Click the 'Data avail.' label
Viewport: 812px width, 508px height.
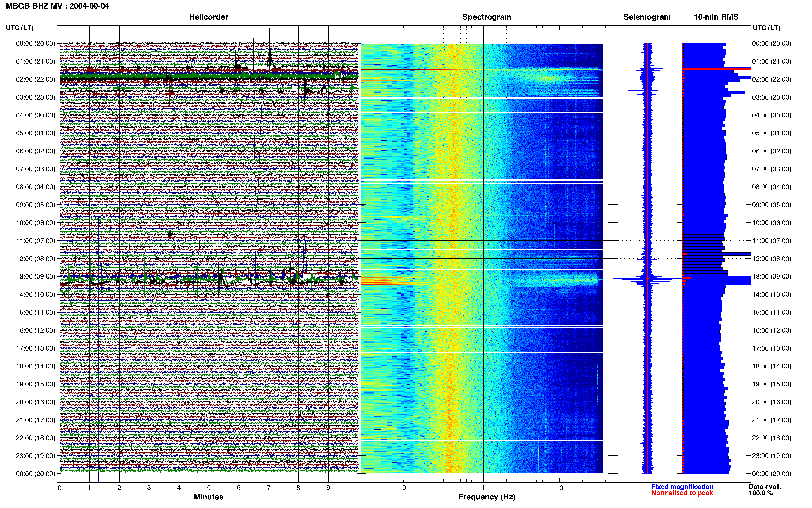point(765,487)
